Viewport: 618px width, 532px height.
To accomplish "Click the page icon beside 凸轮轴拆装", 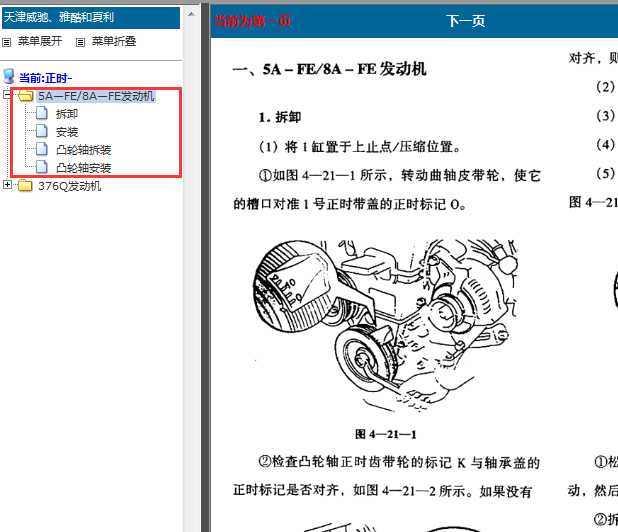I will (42, 149).
